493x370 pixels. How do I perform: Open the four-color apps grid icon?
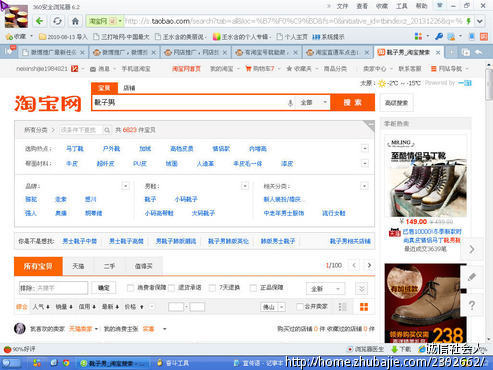(418, 36)
